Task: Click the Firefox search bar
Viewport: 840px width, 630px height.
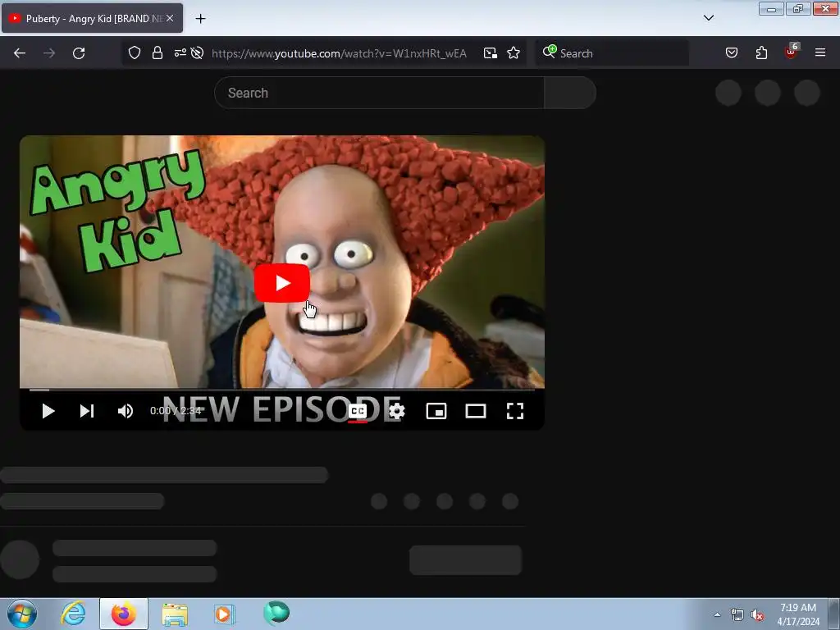Action: [612, 53]
